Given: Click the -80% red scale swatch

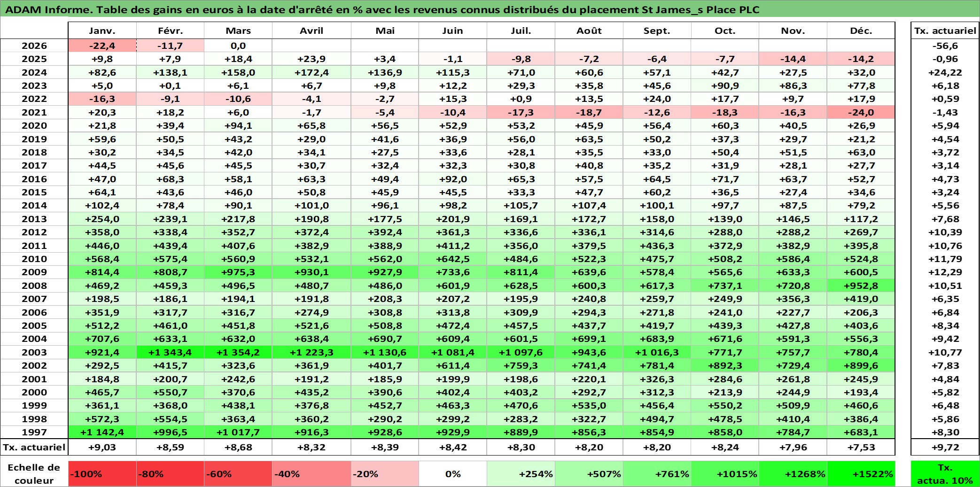Looking at the screenshot, I should coord(170,474).
